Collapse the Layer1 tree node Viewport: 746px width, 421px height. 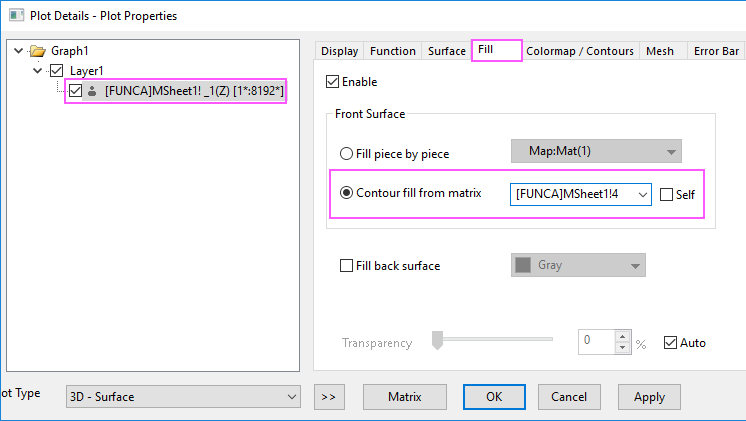[x=38, y=71]
